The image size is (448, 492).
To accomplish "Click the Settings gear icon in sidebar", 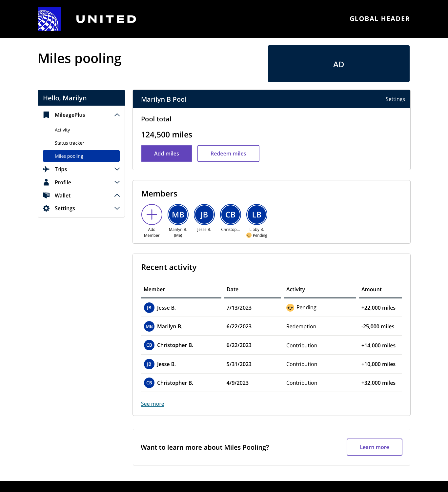I will pos(46,208).
